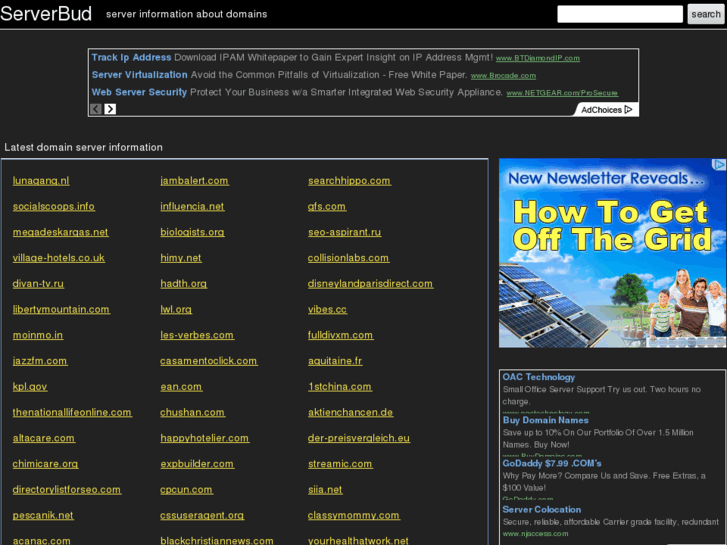Open pescanik.net domain info

tap(43, 515)
